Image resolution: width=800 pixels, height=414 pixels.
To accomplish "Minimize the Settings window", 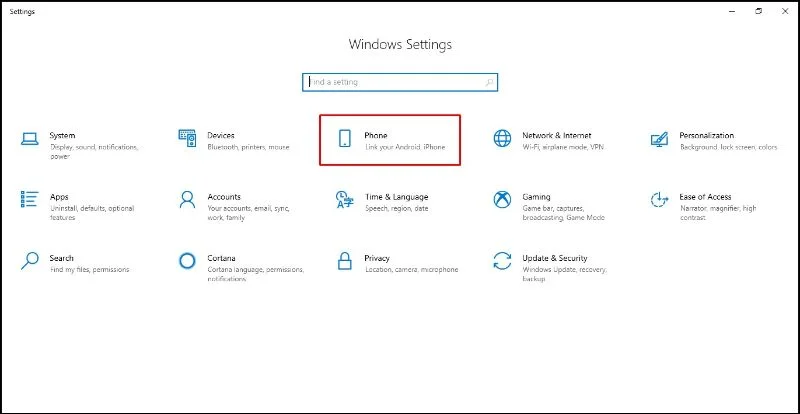I will [733, 11].
